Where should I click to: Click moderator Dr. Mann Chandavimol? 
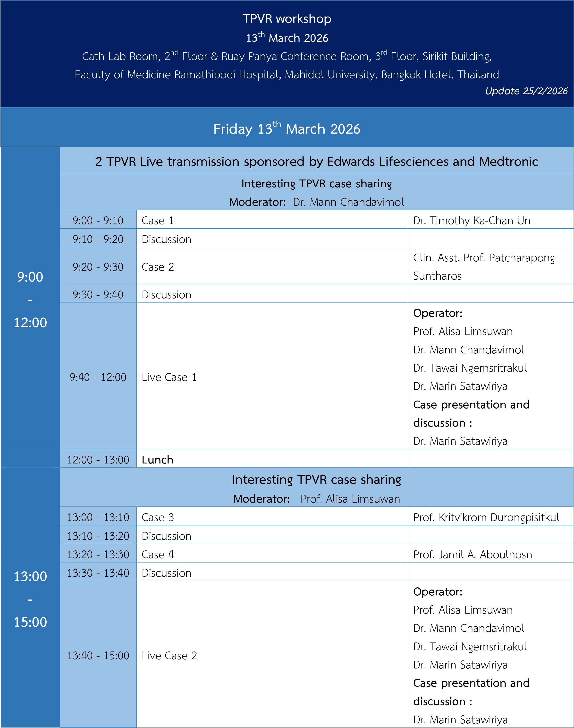[x=348, y=202]
